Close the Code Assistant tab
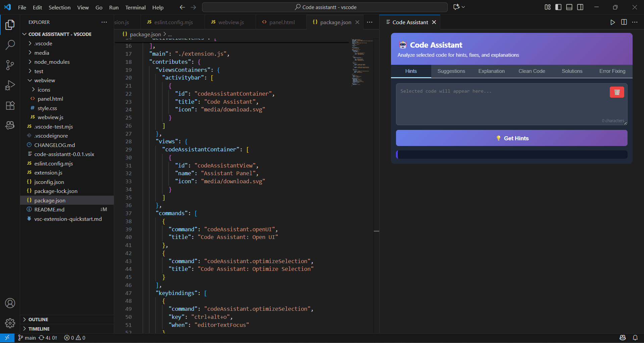The image size is (644, 343). (x=434, y=22)
